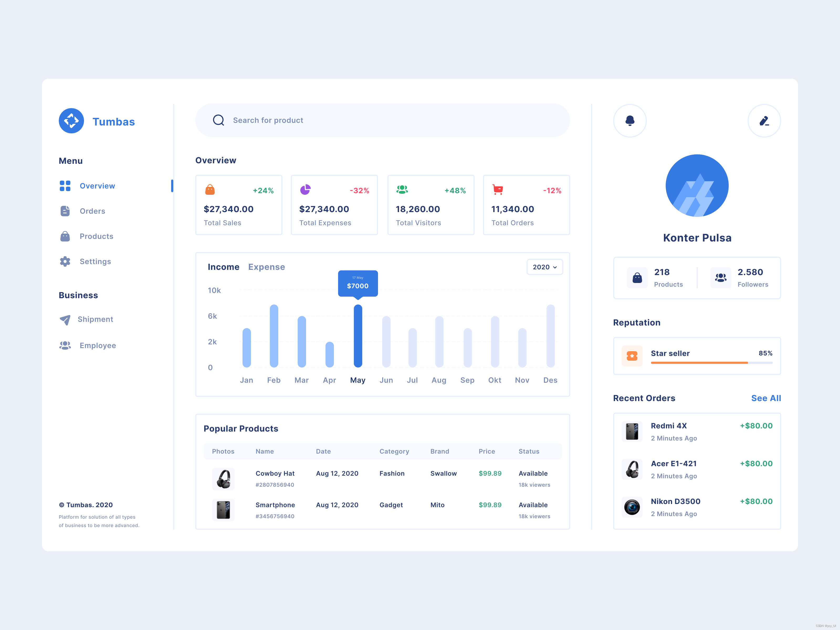Open the 2020 year dropdown
Image resolution: width=840 pixels, height=630 pixels.
coord(544,267)
